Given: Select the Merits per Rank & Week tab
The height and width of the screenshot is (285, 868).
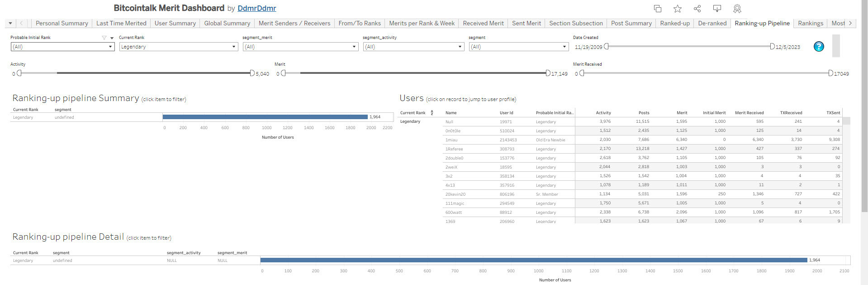Looking at the screenshot, I should [x=422, y=23].
